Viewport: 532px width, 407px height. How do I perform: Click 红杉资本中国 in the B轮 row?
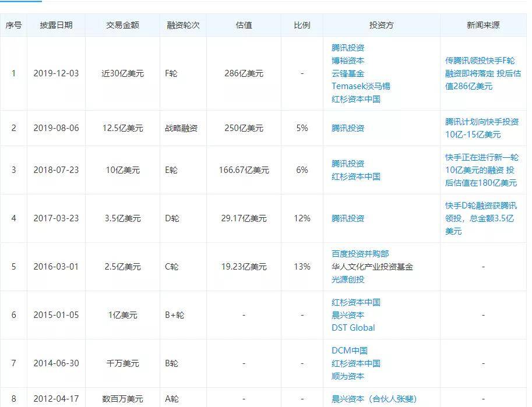[356, 363]
